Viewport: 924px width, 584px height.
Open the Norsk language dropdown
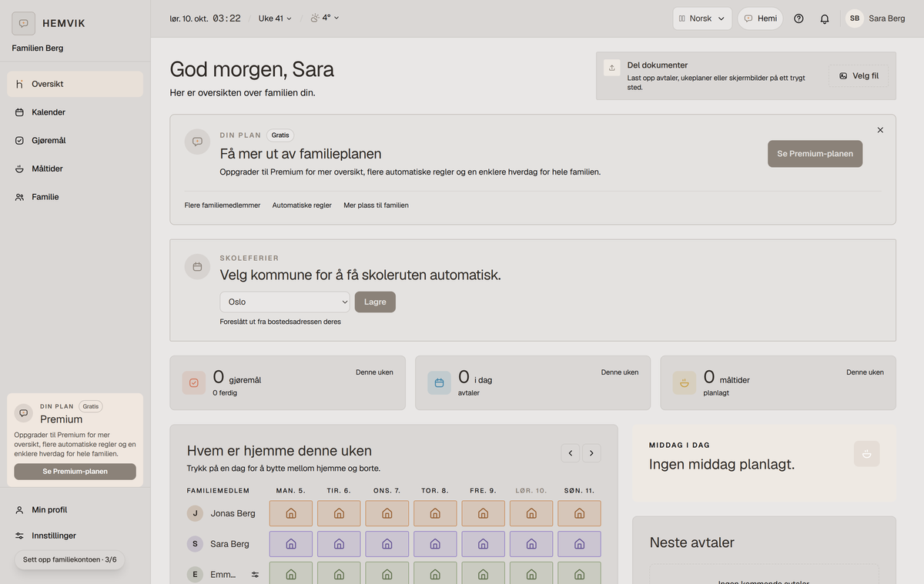(x=702, y=18)
